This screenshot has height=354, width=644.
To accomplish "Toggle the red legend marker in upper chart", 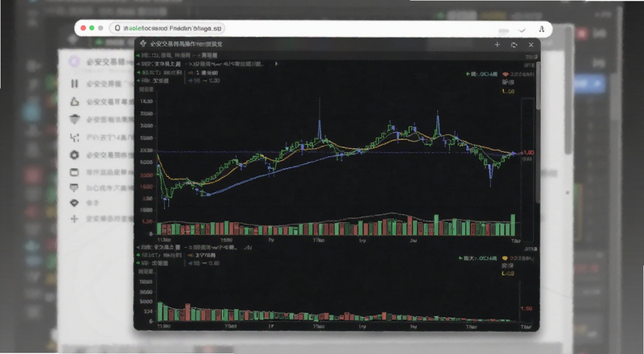I will tap(506, 74).
